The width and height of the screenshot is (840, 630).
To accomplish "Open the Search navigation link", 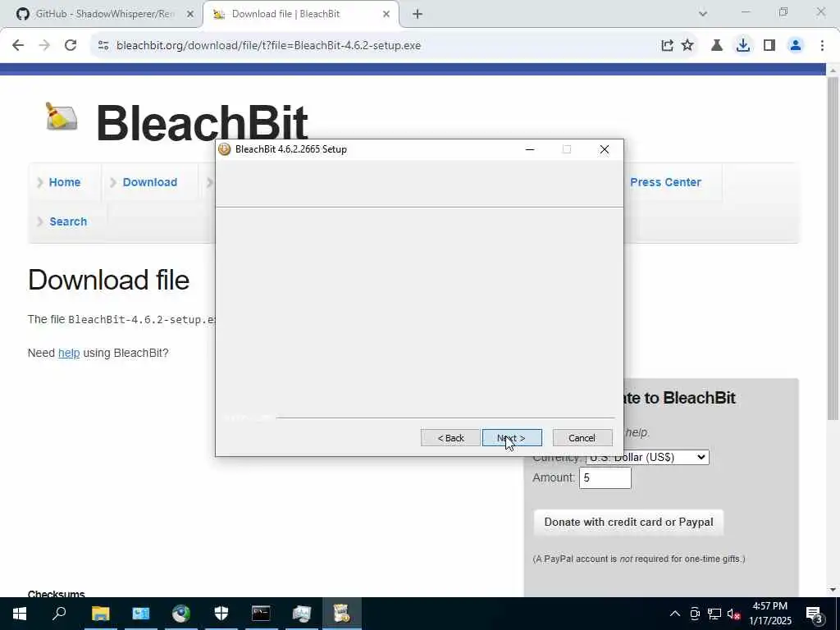I will click(68, 221).
